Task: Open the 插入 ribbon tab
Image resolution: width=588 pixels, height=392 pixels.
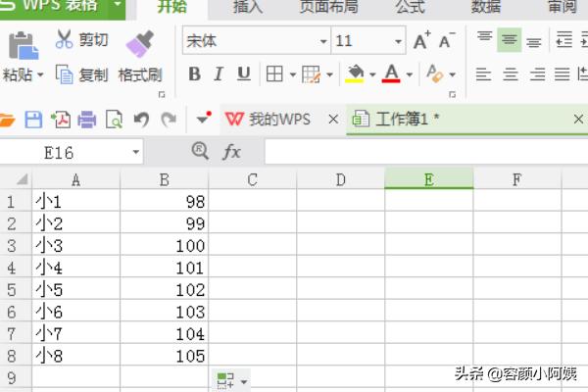Action: click(x=248, y=7)
